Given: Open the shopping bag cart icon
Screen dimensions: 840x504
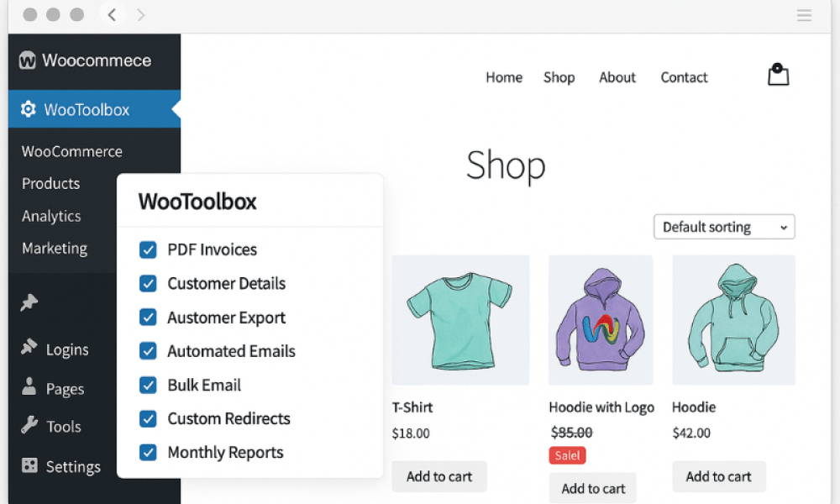Looking at the screenshot, I should point(778,75).
